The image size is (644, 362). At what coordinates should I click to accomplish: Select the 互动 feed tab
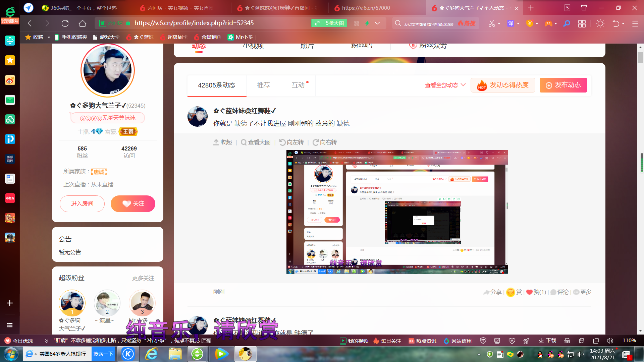pos(298,85)
